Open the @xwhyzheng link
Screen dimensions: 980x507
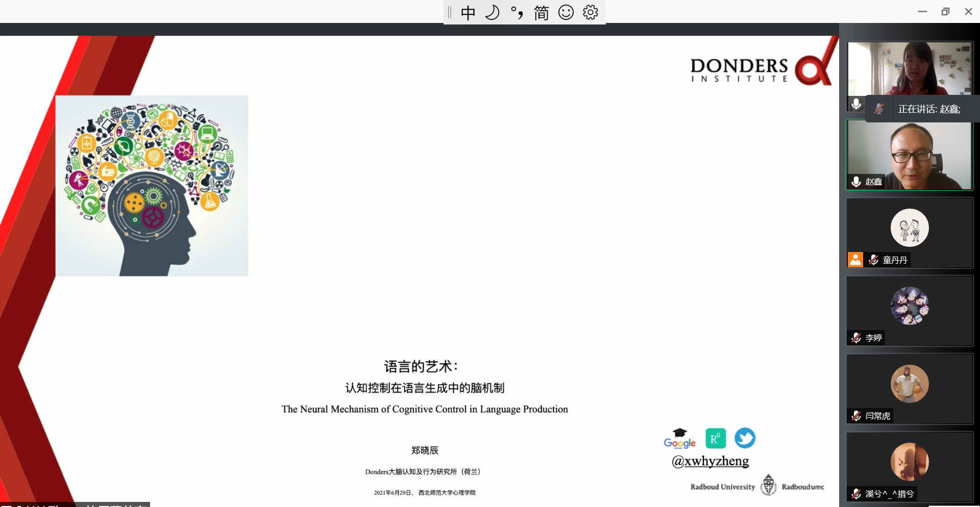tap(710, 461)
